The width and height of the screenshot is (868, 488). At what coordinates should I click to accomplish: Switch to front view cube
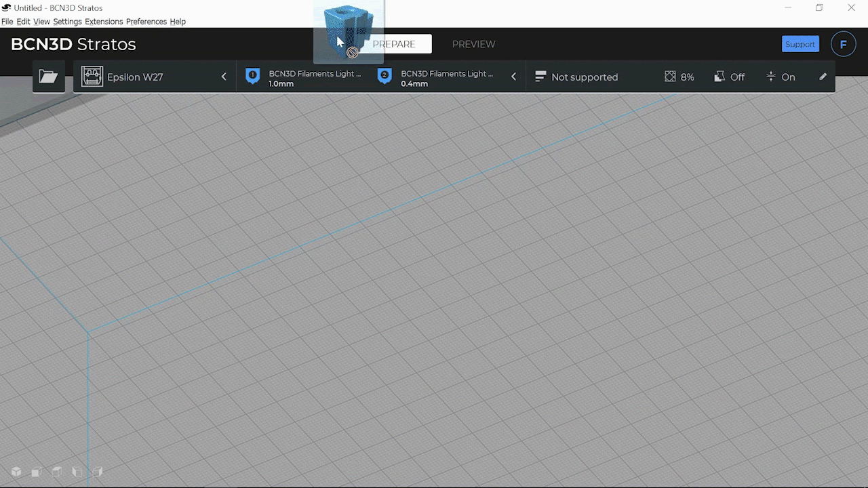coord(37,472)
